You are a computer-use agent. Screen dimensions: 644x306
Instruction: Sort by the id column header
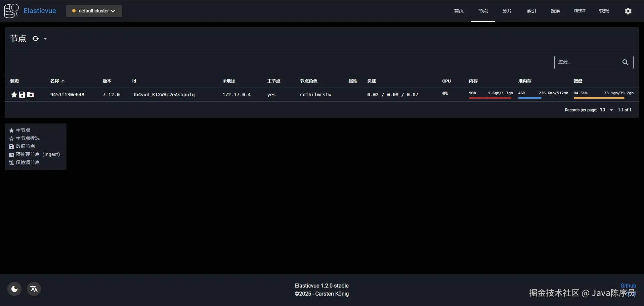point(134,81)
